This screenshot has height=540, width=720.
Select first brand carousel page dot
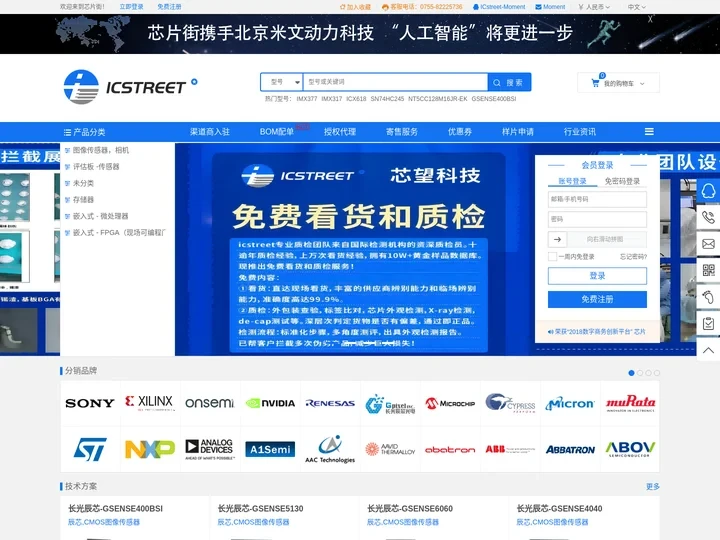coord(631,373)
